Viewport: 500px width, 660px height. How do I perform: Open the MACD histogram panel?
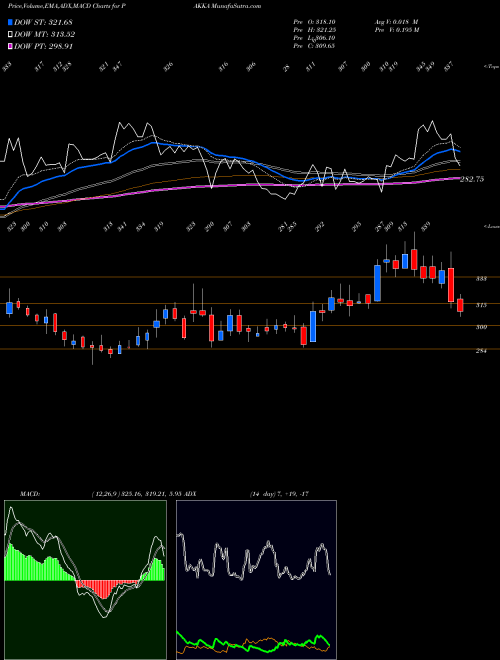click(85, 580)
